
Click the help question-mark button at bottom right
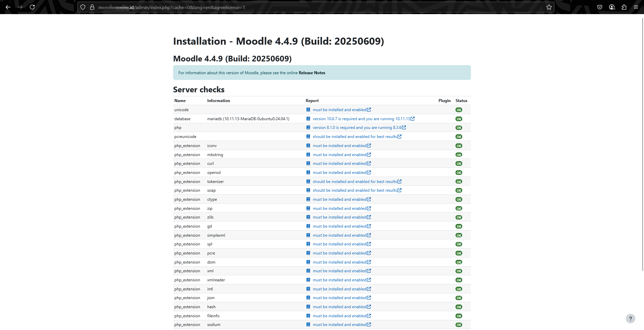631,319
